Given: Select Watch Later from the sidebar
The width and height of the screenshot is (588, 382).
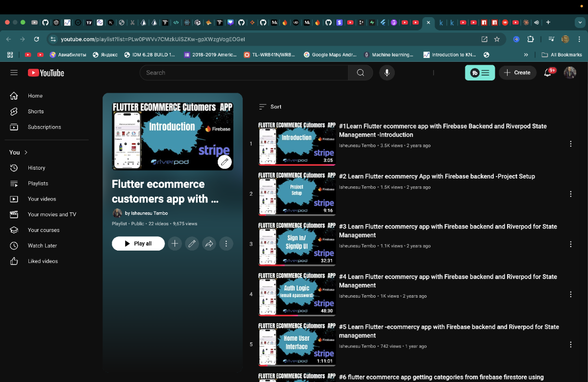Looking at the screenshot, I should pyautogui.click(x=43, y=245).
